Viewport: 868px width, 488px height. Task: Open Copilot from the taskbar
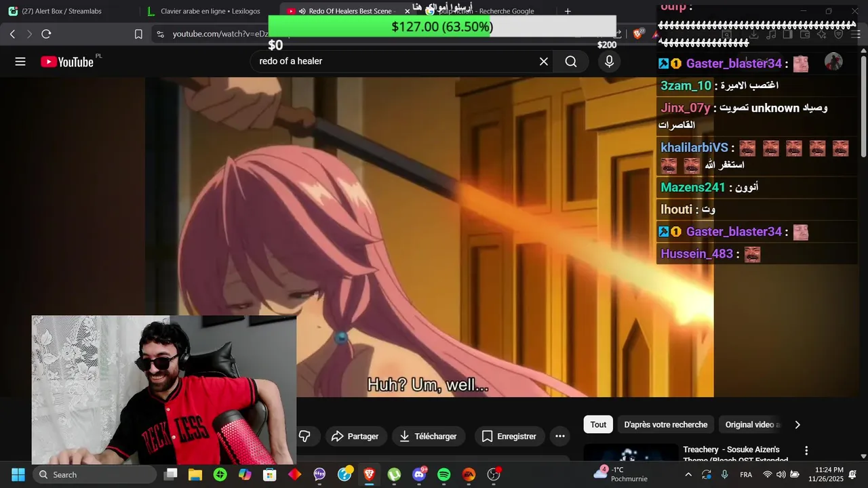(245, 474)
